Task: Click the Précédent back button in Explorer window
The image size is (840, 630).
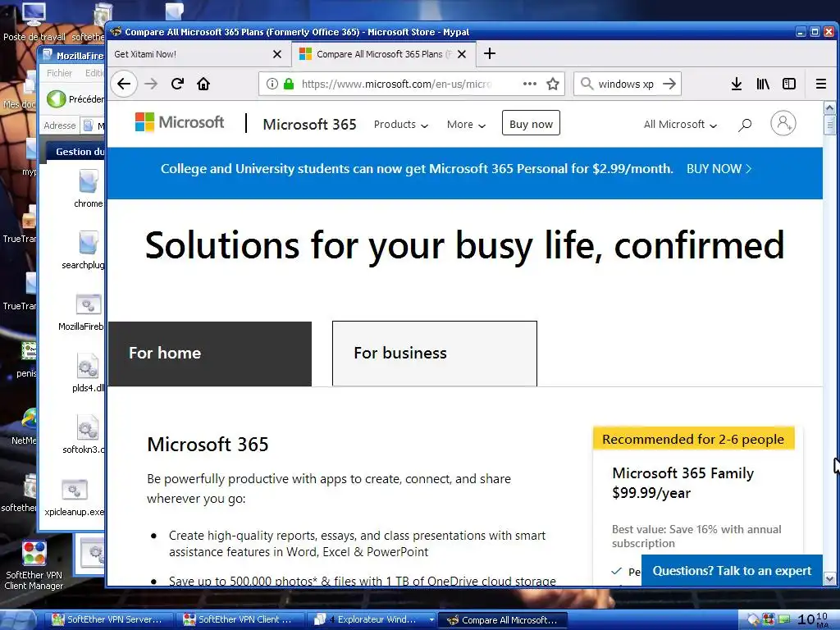Action: pyautogui.click(x=75, y=99)
